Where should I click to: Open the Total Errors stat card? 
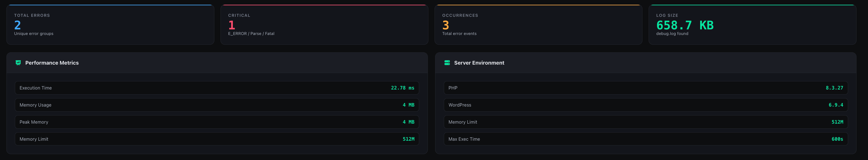click(x=110, y=25)
